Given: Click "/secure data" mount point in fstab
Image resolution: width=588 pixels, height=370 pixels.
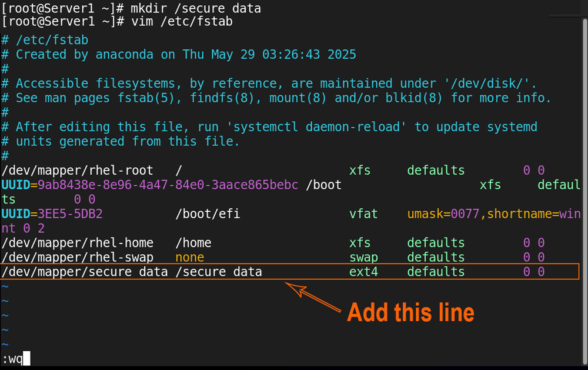Looking at the screenshot, I should coord(219,272).
